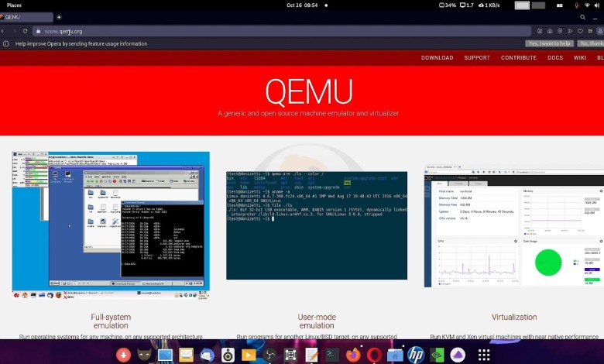Launch OBS Studio from the dock
The image size is (604, 364).
coord(269,355)
